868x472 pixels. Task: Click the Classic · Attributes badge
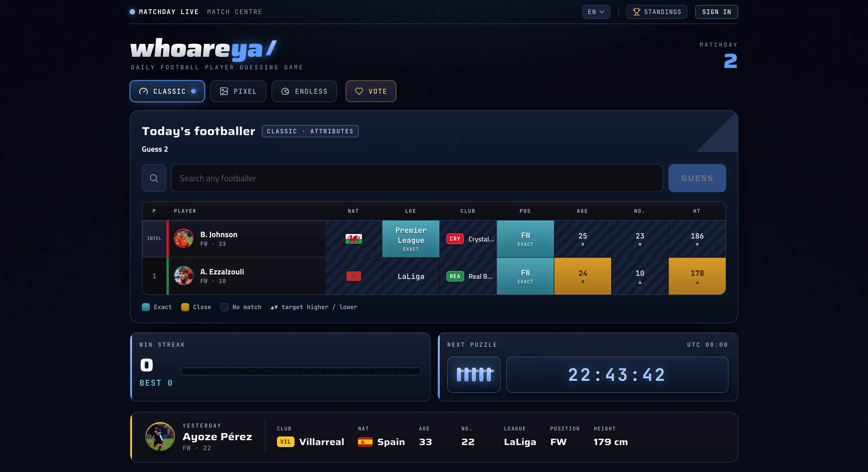pyautogui.click(x=310, y=131)
